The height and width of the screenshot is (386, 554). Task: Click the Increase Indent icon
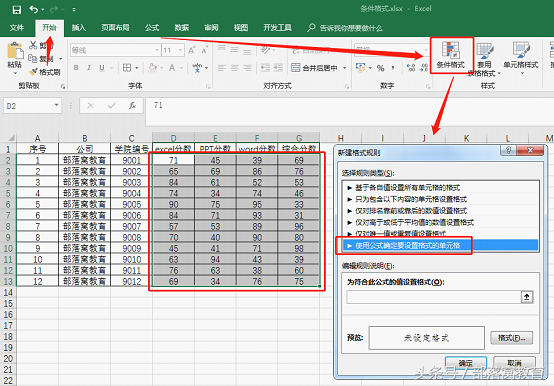coord(278,67)
